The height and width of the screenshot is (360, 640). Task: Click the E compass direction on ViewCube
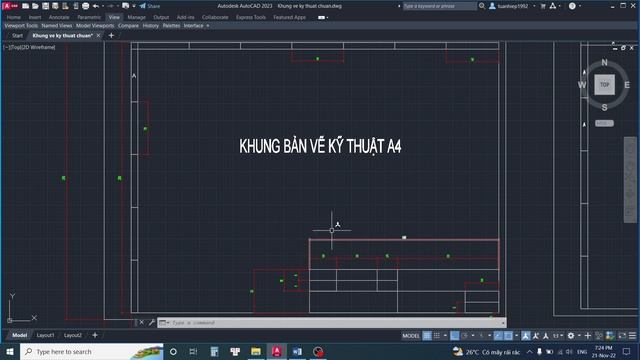(627, 85)
